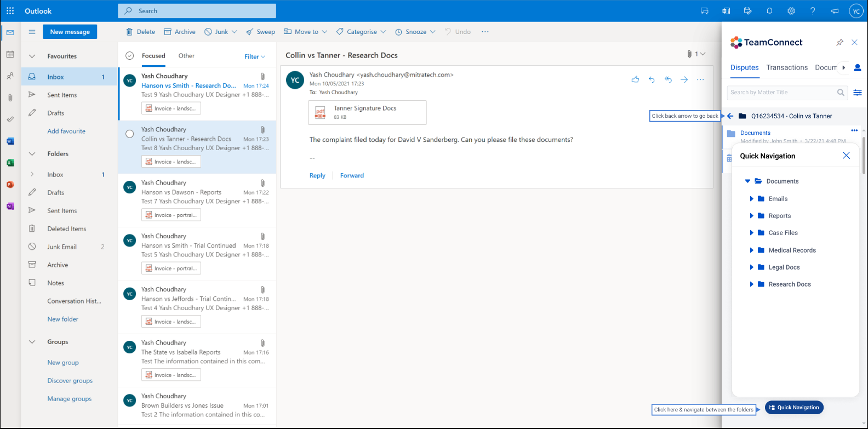Click the Like thumbs-up icon on the email

click(x=635, y=79)
